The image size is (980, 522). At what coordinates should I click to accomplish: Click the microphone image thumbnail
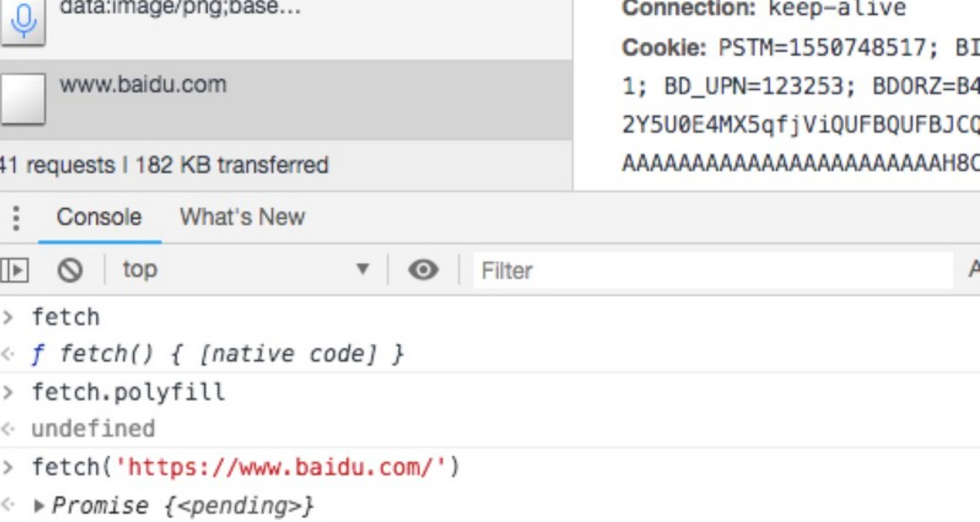pos(23,20)
